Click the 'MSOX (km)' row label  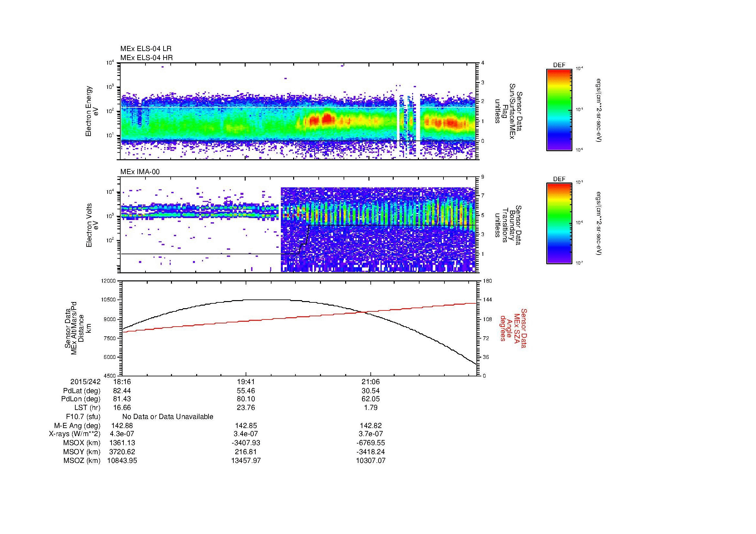click(82, 443)
